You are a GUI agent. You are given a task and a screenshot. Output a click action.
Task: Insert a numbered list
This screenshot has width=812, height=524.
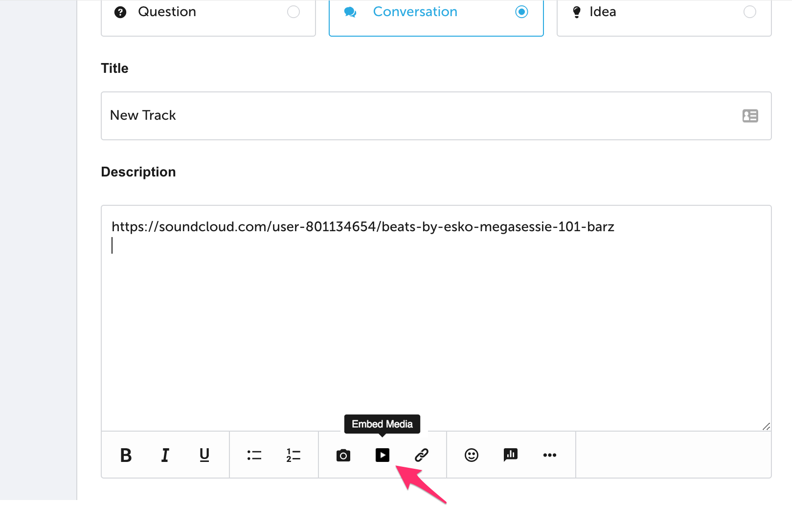[x=293, y=455]
